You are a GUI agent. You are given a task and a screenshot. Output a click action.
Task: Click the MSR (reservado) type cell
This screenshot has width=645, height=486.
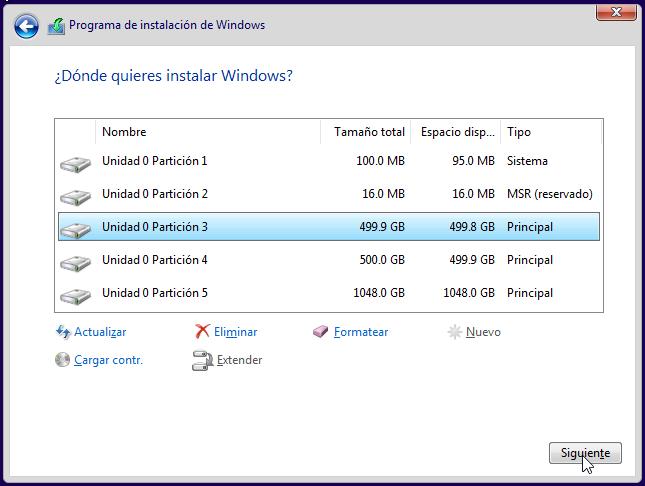(550, 194)
